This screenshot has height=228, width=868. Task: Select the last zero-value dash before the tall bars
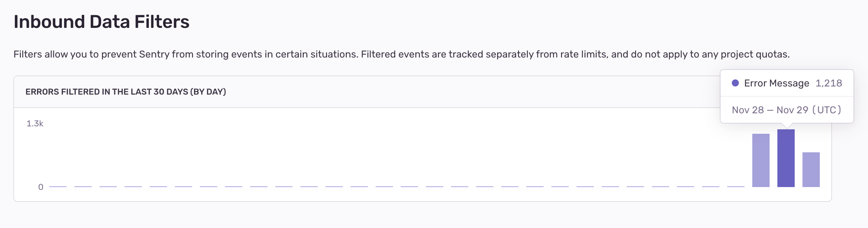point(736,186)
